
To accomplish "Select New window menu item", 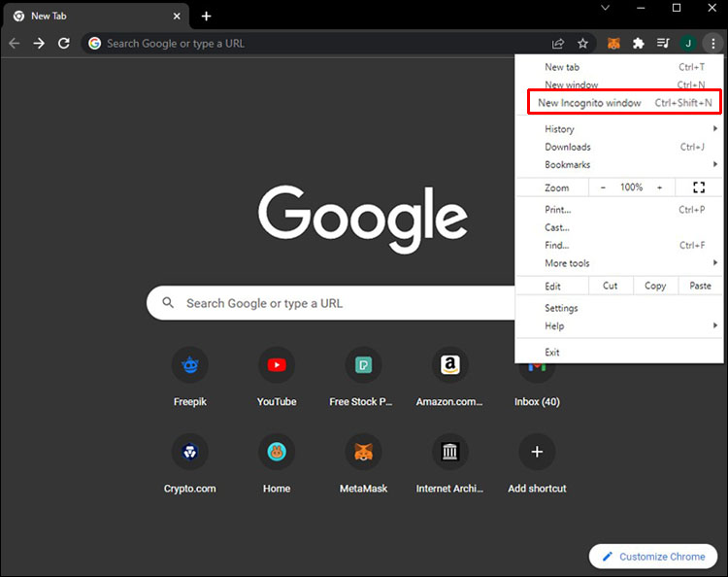I will click(619, 84).
